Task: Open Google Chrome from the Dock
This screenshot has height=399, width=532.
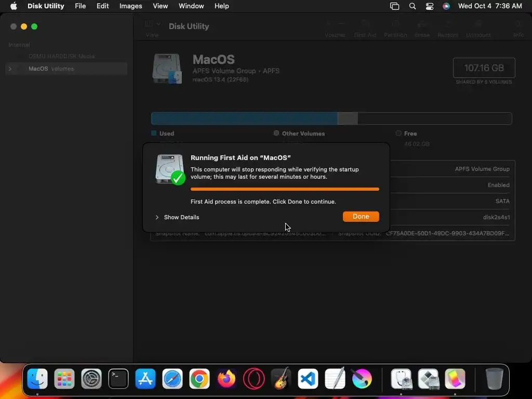Action: pos(199,379)
